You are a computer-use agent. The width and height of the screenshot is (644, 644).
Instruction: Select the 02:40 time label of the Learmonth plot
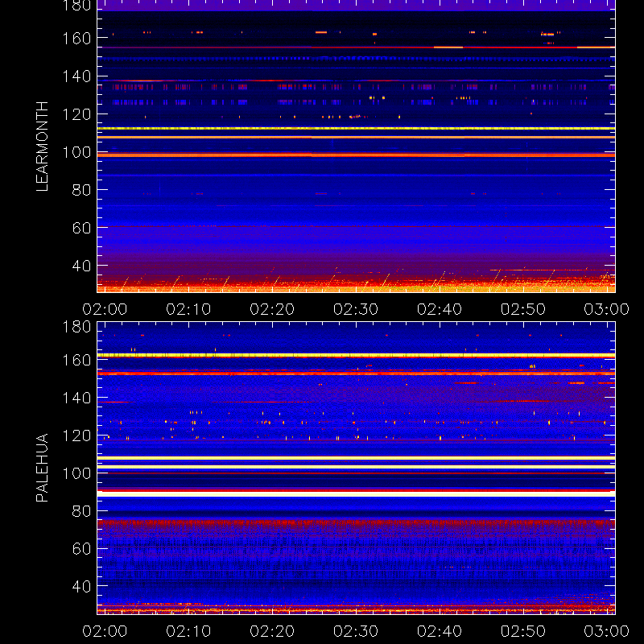point(440,309)
